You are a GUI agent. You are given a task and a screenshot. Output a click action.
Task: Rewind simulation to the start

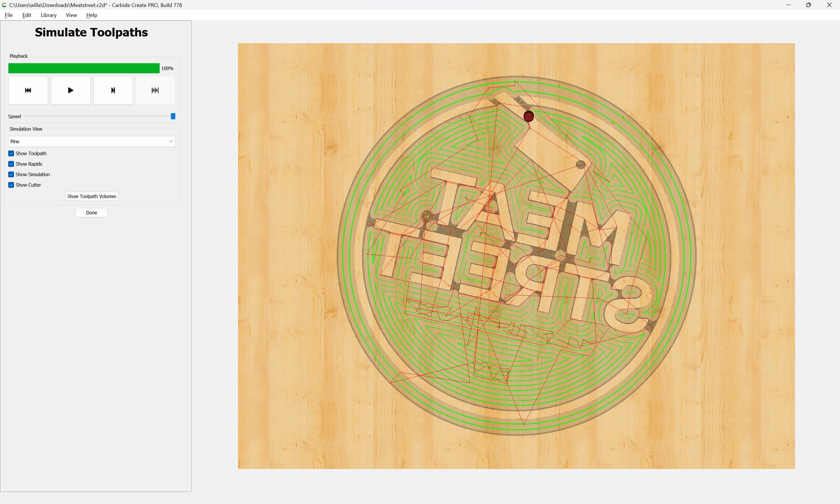pos(28,91)
